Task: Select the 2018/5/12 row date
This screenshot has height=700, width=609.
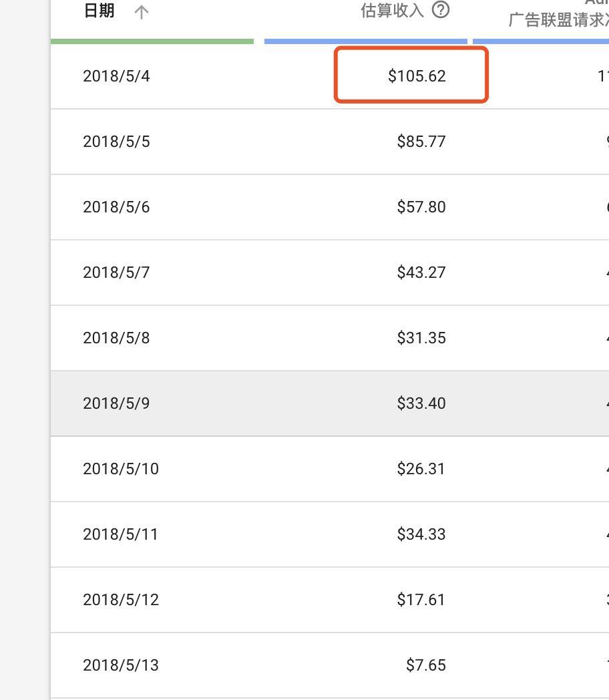Action: click(121, 600)
